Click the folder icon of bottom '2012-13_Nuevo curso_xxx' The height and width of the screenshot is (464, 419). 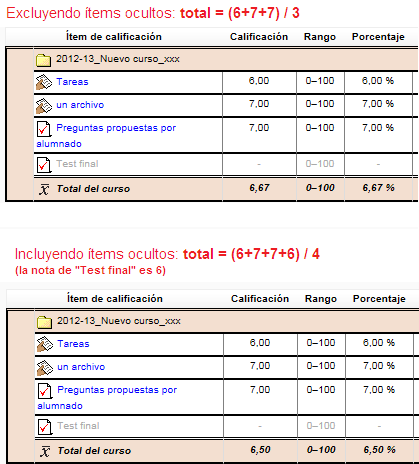(44, 322)
